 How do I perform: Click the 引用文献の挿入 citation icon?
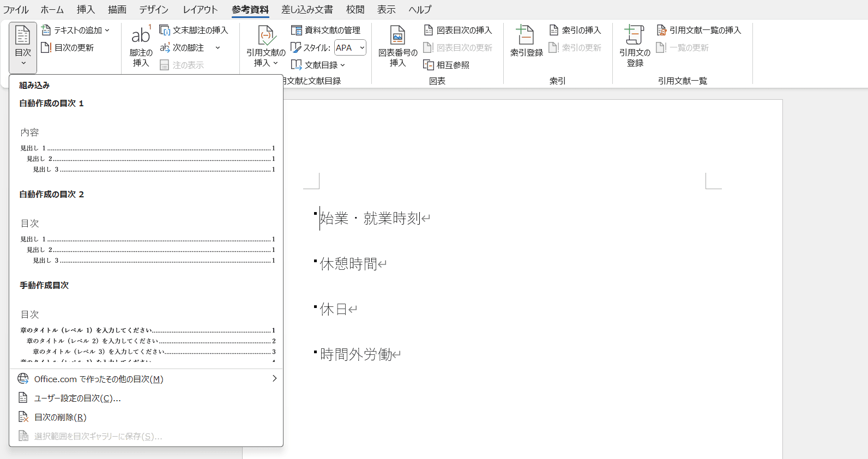266,36
